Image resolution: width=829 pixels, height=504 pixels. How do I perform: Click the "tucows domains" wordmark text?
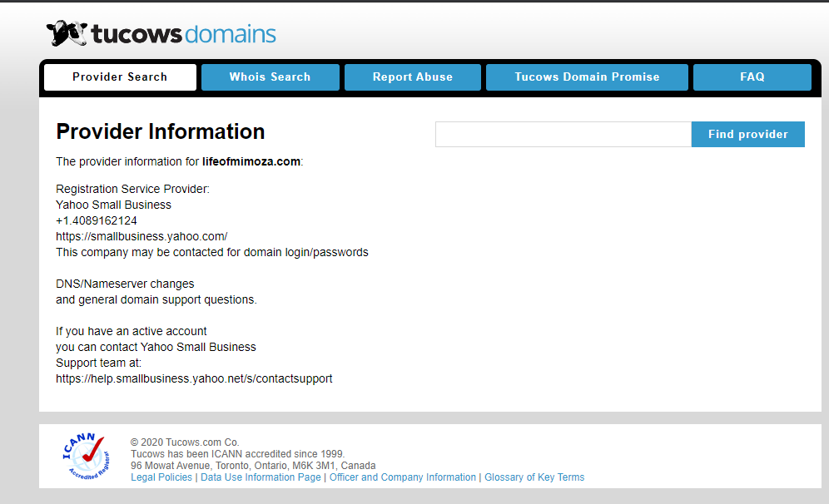click(x=184, y=34)
